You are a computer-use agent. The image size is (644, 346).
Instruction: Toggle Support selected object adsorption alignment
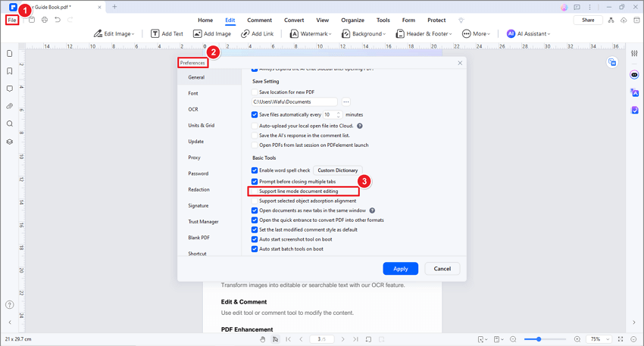(255, 201)
